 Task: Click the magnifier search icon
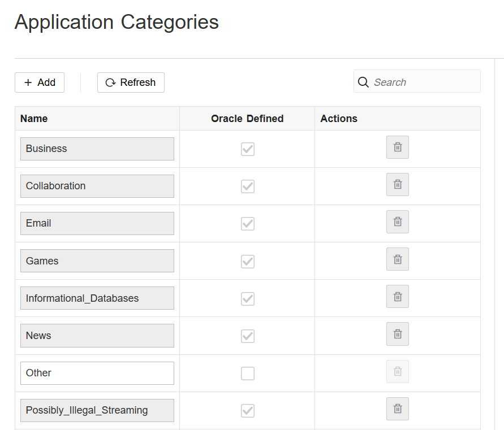pyautogui.click(x=363, y=82)
